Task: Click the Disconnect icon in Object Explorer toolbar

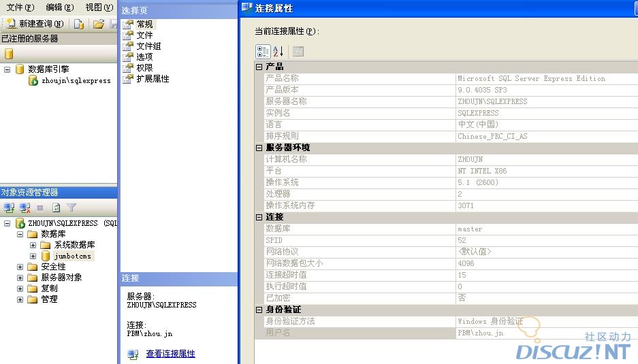Action: 25,208
